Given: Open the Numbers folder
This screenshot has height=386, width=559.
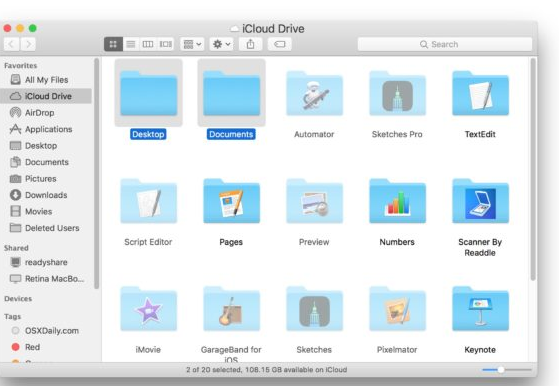Looking at the screenshot, I should coord(397,201).
